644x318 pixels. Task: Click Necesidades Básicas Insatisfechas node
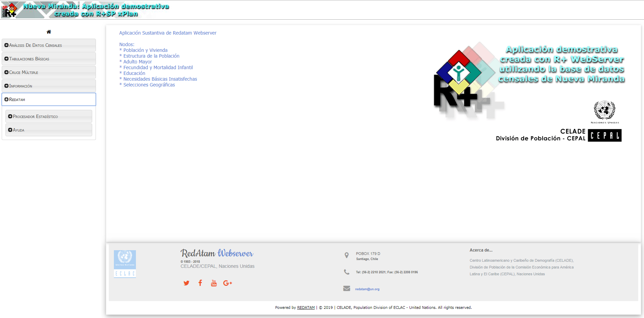tap(160, 79)
